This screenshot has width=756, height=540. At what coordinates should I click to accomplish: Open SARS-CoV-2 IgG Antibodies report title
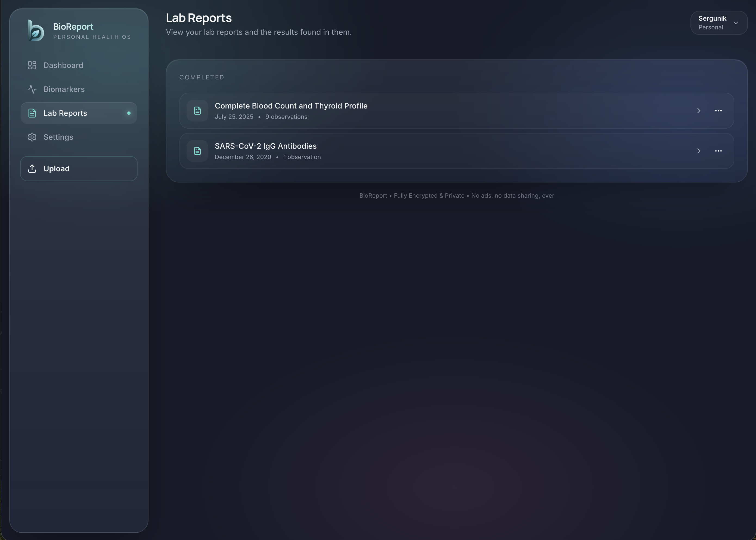266,146
